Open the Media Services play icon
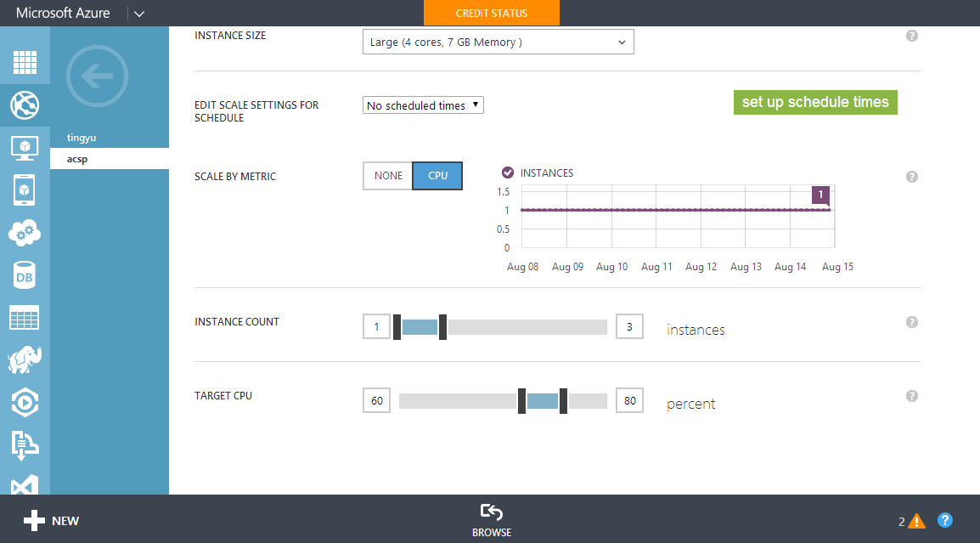980x543 pixels. [25, 402]
